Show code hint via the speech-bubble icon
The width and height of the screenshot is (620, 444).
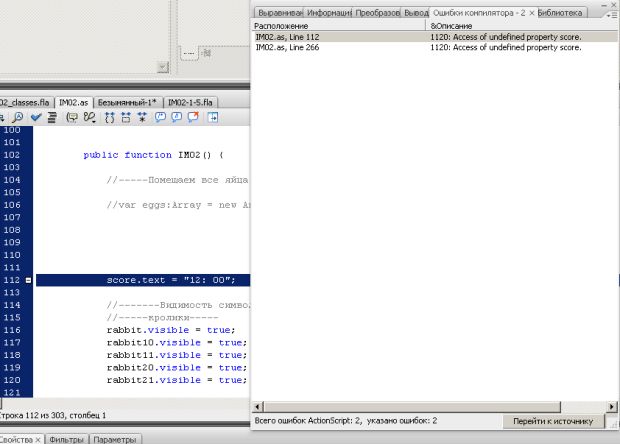(72, 117)
